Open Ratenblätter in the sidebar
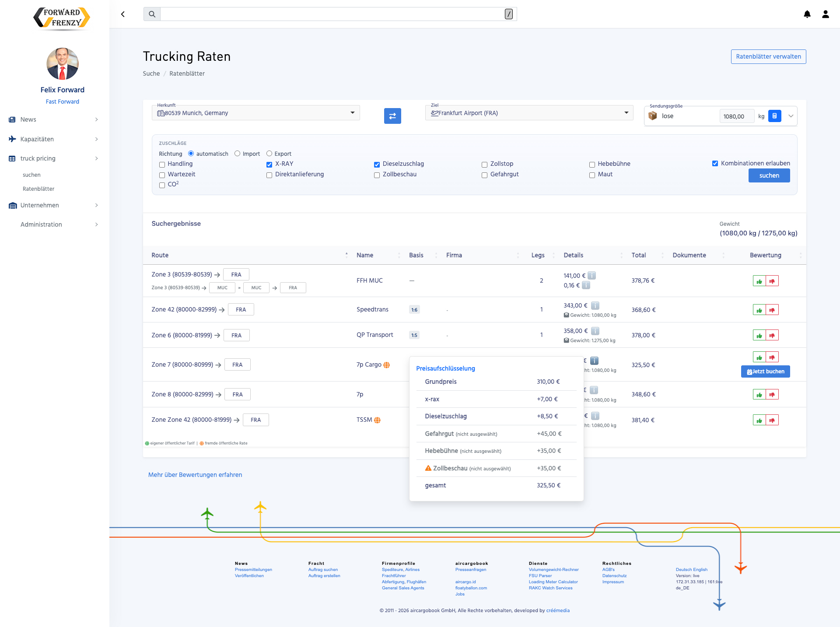 [x=38, y=189]
